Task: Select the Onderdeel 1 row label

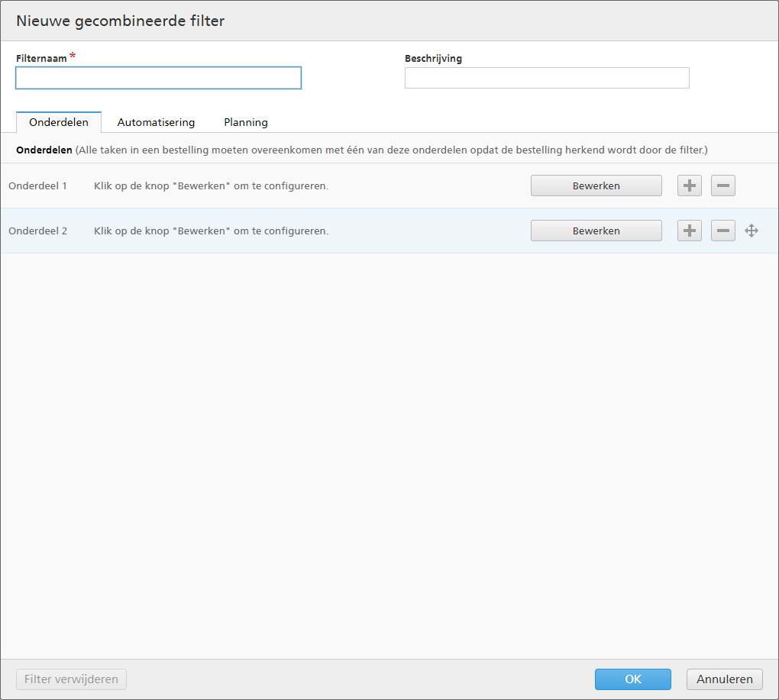Action: 37,185
